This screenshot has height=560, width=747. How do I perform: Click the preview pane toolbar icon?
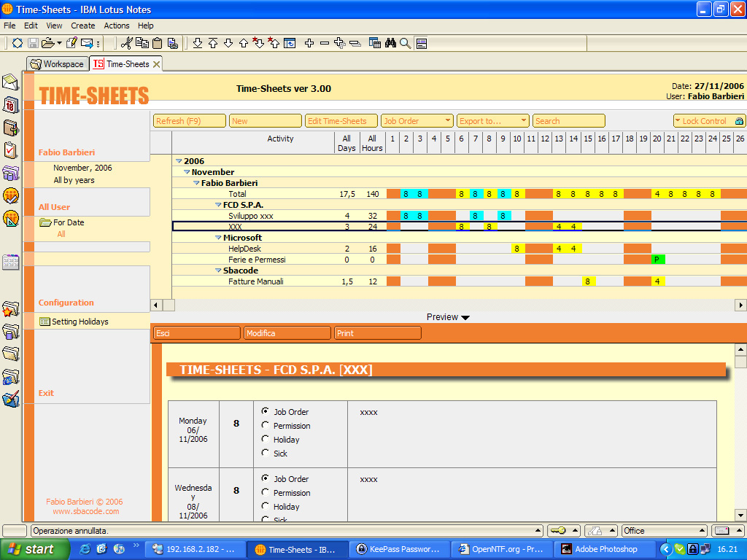pos(421,43)
